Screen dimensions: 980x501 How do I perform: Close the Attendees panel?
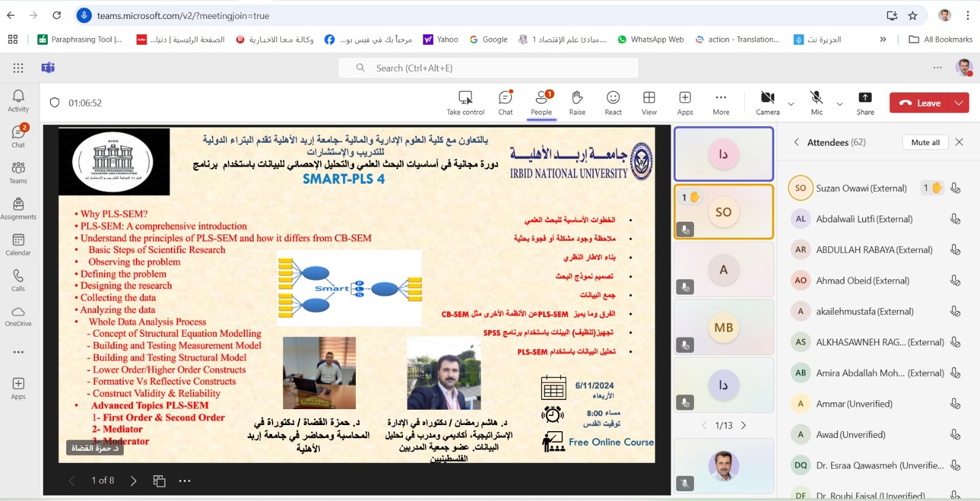tap(959, 142)
